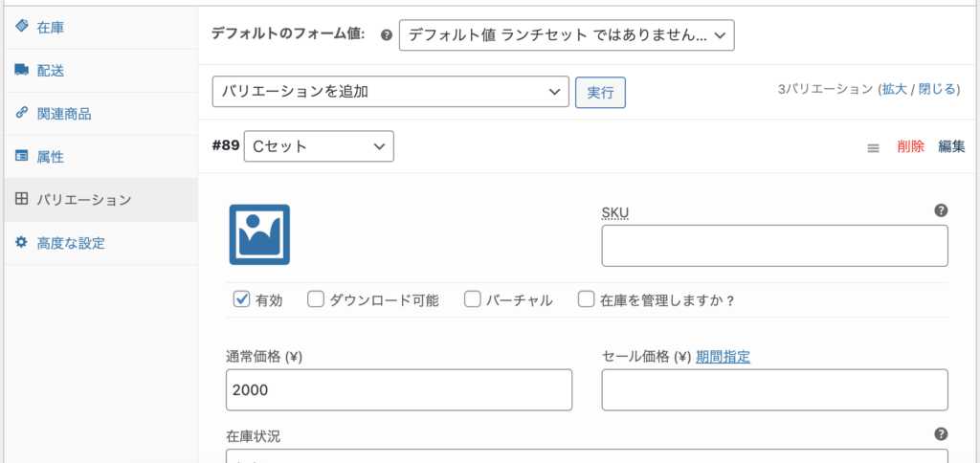Select the バリエーション tab in sidebar
980x463 pixels.
(82, 200)
